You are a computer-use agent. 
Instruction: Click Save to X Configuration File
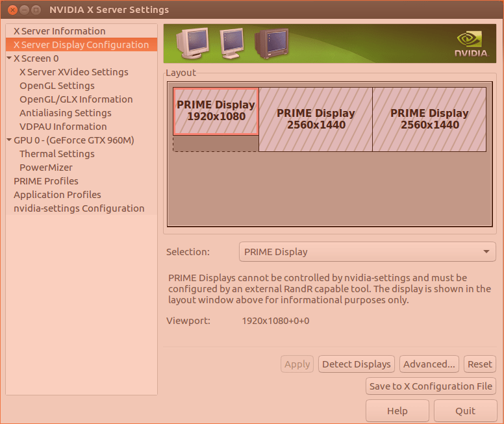click(431, 386)
